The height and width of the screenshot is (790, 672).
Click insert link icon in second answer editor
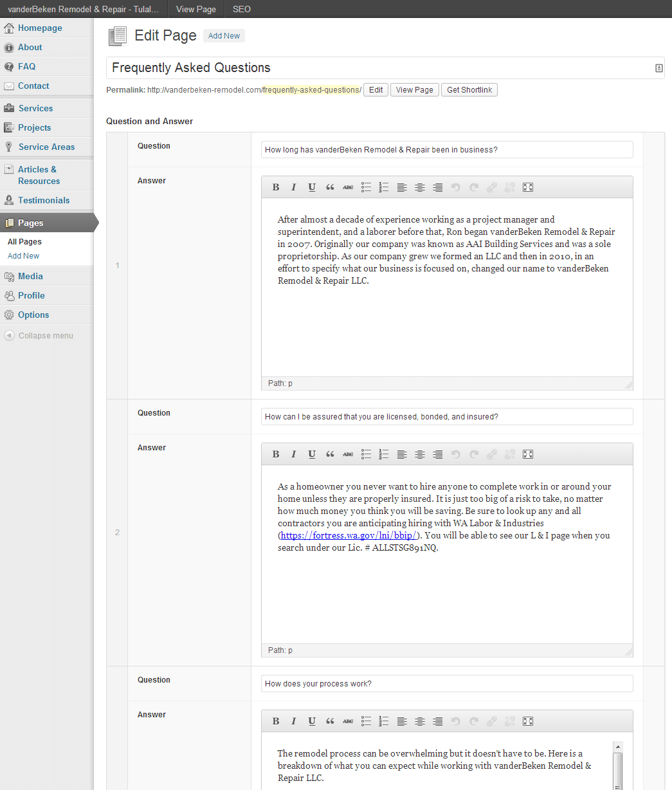[492, 454]
